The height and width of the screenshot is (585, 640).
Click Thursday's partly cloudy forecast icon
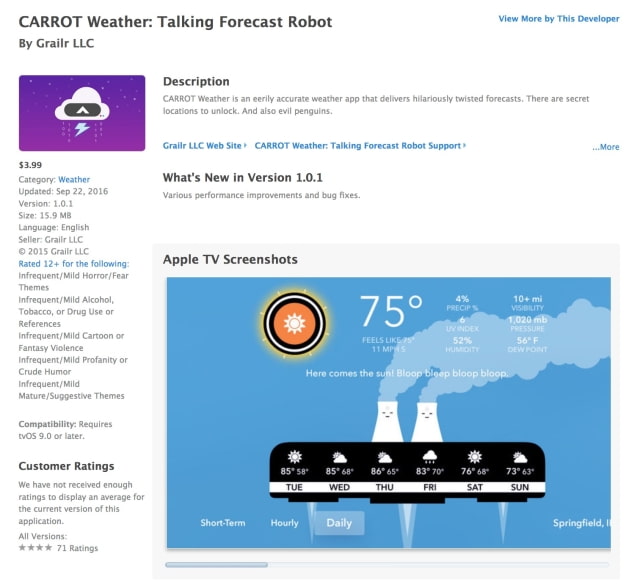click(385, 458)
